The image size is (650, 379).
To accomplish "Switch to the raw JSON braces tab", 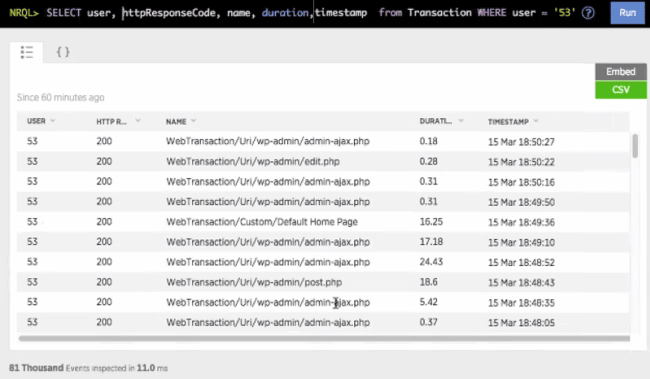I will pyautogui.click(x=63, y=52).
